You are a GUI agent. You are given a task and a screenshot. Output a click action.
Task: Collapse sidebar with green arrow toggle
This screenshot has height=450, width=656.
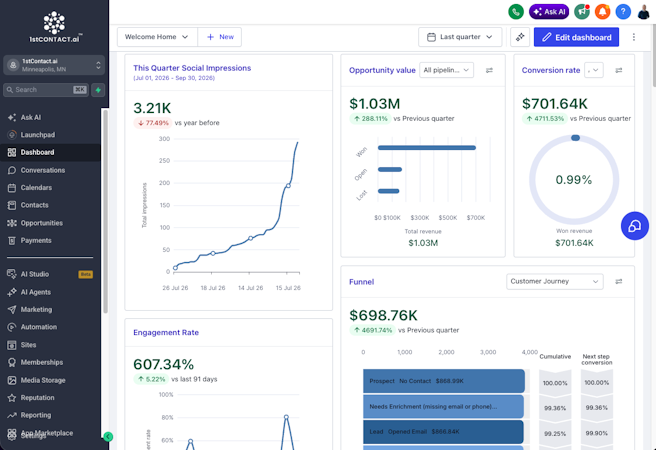click(108, 437)
